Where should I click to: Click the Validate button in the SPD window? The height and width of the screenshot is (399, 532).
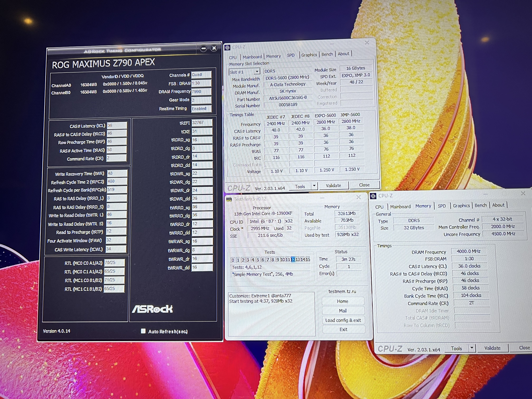333,186
